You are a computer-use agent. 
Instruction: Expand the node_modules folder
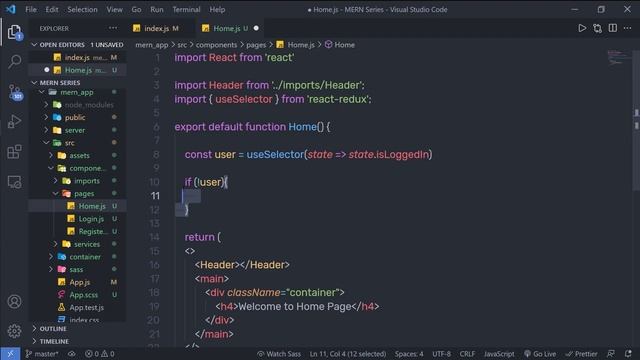pyautogui.click(x=46, y=105)
